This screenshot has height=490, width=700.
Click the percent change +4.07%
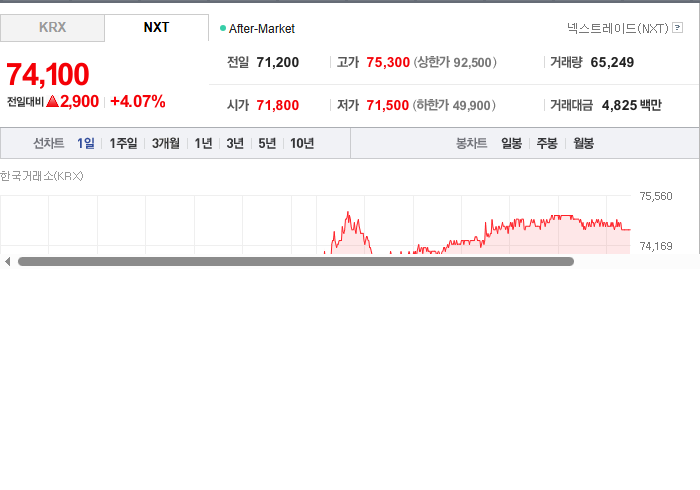138,102
